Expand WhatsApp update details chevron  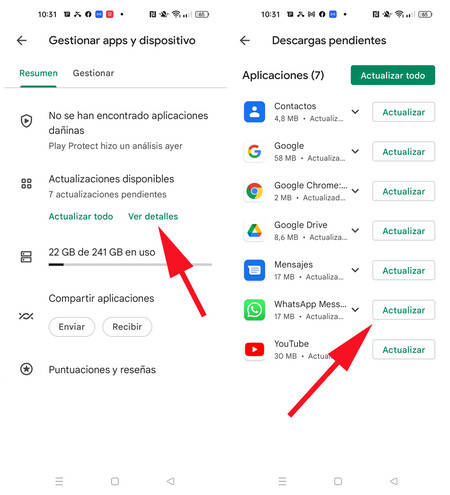[355, 310]
